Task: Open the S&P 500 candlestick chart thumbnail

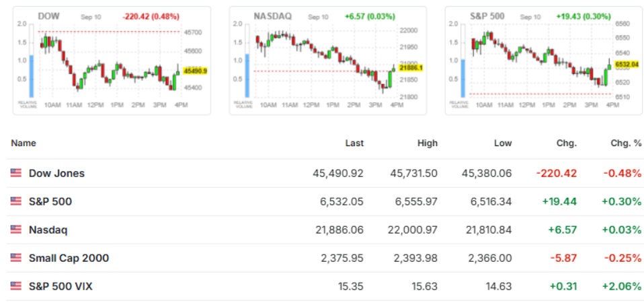Action: pos(544,61)
